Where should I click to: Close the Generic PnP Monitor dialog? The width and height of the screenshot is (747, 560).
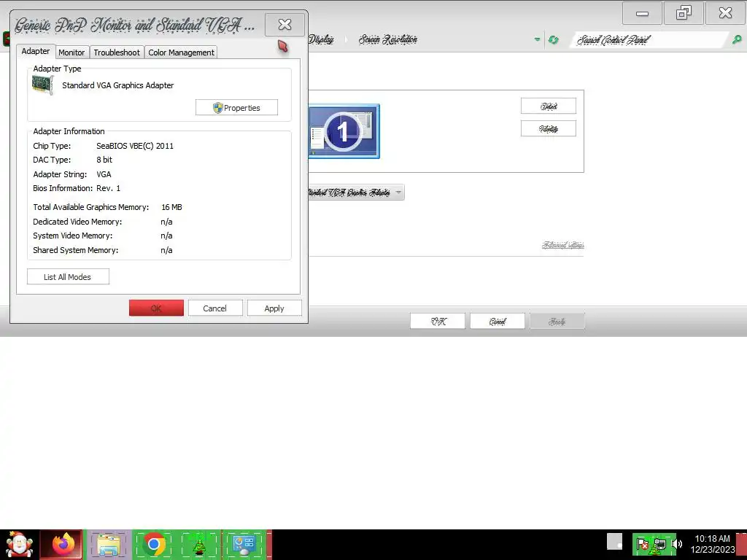click(285, 24)
